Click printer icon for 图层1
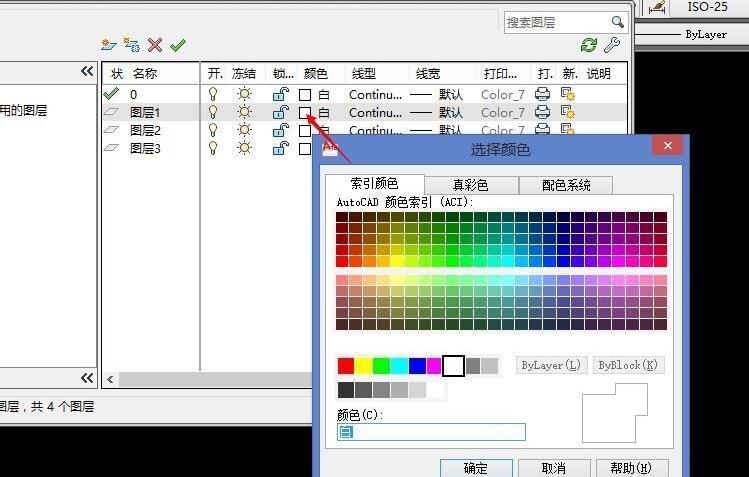The image size is (749, 477). pyautogui.click(x=542, y=112)
